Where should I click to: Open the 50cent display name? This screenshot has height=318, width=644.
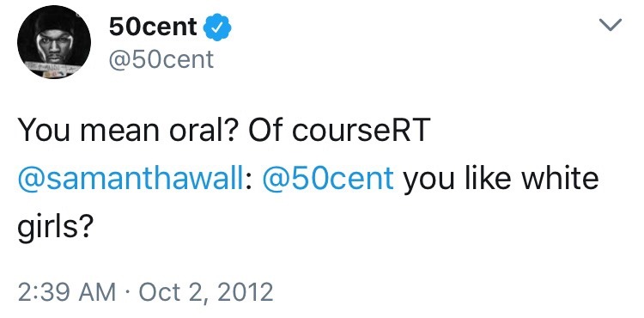153,28
